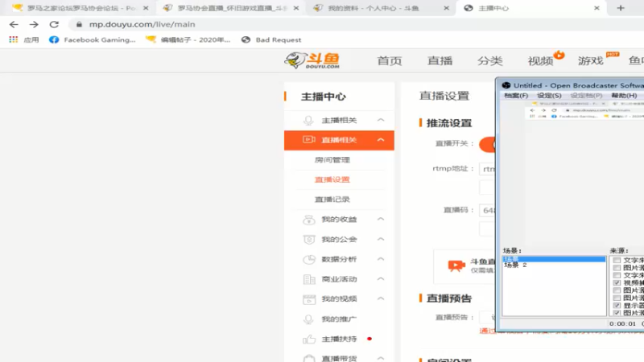The width and height of the screenshot is (644, 362).
Task: Click the OBS logo in the Open Broadcaster Software title bar
Action: pyautogui.click(x=506, y=85)
